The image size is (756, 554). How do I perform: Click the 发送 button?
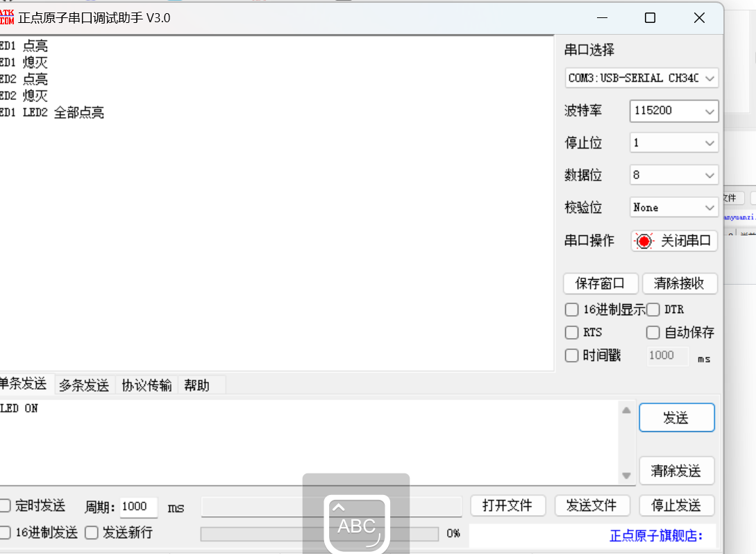point(677,417)
